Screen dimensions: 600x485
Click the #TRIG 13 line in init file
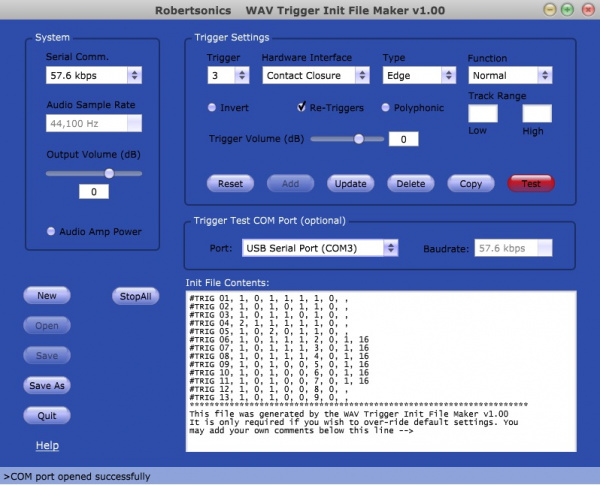click(x=269, y=397)
